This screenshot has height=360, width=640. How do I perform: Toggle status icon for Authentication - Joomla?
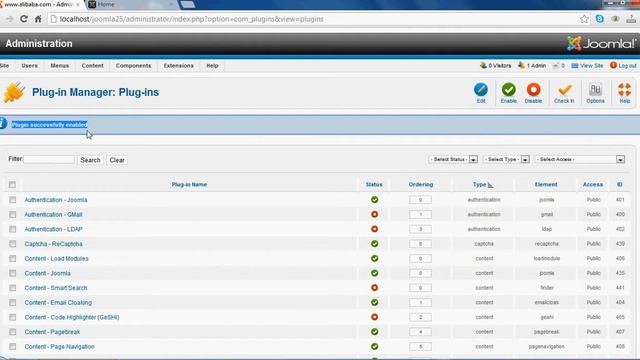click(x=374, y=200)
